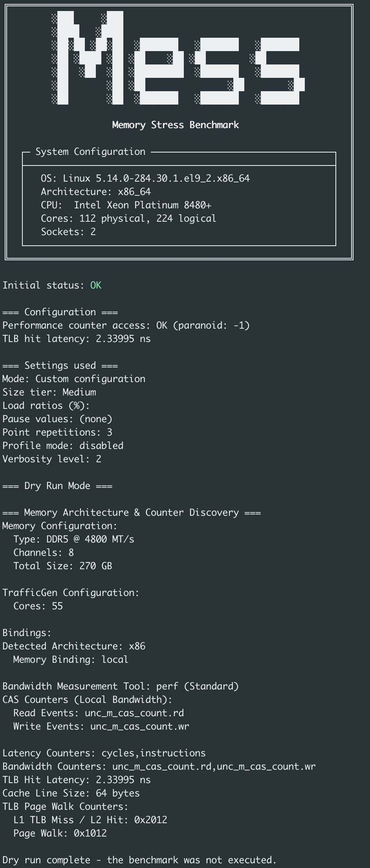Viewport: 370px width, 868px height.
Task: Click the '=== Settings used ===' header
Action: pos(60,366)
